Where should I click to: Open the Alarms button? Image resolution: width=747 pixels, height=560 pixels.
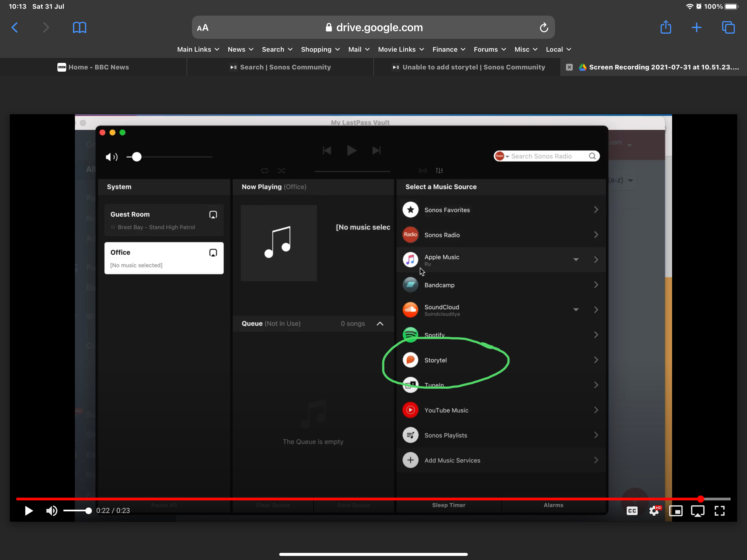click(553, 505)
